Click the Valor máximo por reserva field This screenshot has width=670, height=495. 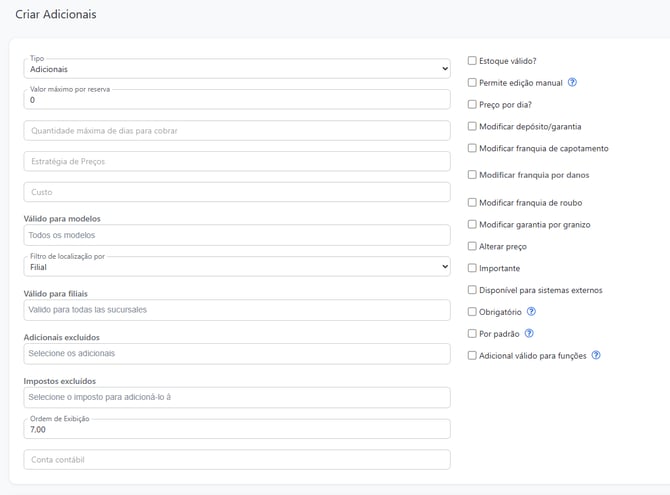point(237,99)
